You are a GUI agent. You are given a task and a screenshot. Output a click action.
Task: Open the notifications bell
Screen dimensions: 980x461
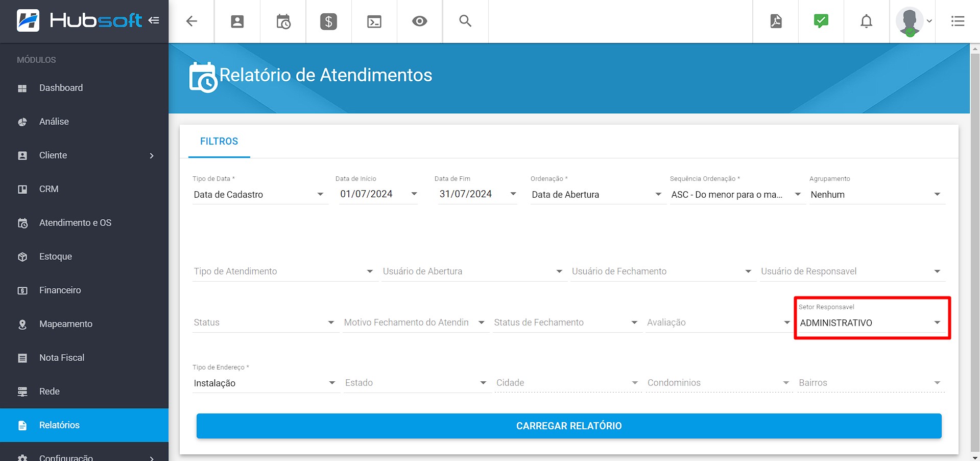tap(867, 21)
